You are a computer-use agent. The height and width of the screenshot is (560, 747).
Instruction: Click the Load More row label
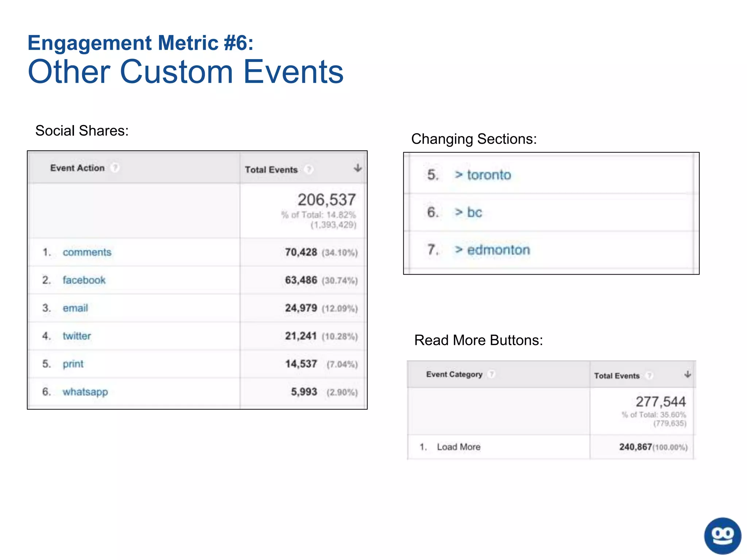(x=458, y=447)
